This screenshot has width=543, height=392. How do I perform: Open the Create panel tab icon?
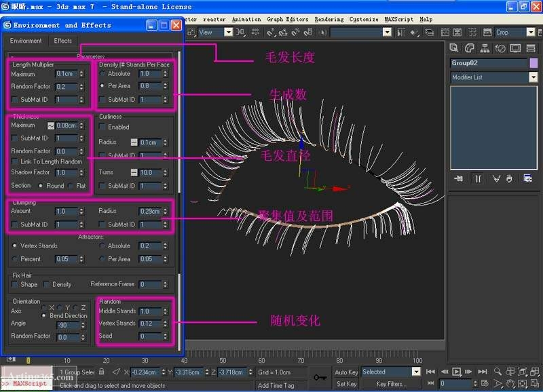453,48
